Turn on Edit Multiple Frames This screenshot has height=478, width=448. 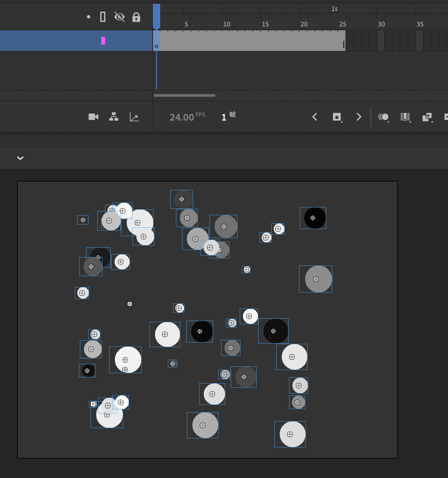(x=427, y=117)
